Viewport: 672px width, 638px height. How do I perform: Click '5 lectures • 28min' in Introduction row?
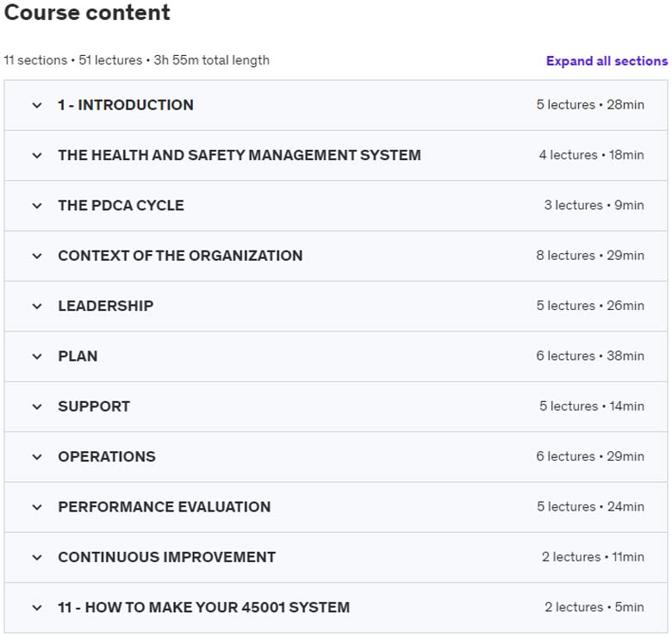pyautogui.click(x=590, y=105)
